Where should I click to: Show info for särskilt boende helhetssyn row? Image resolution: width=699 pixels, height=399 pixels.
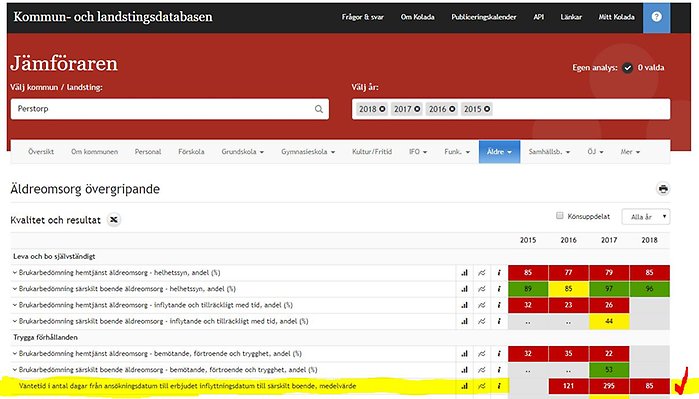(x=499, y=289)
